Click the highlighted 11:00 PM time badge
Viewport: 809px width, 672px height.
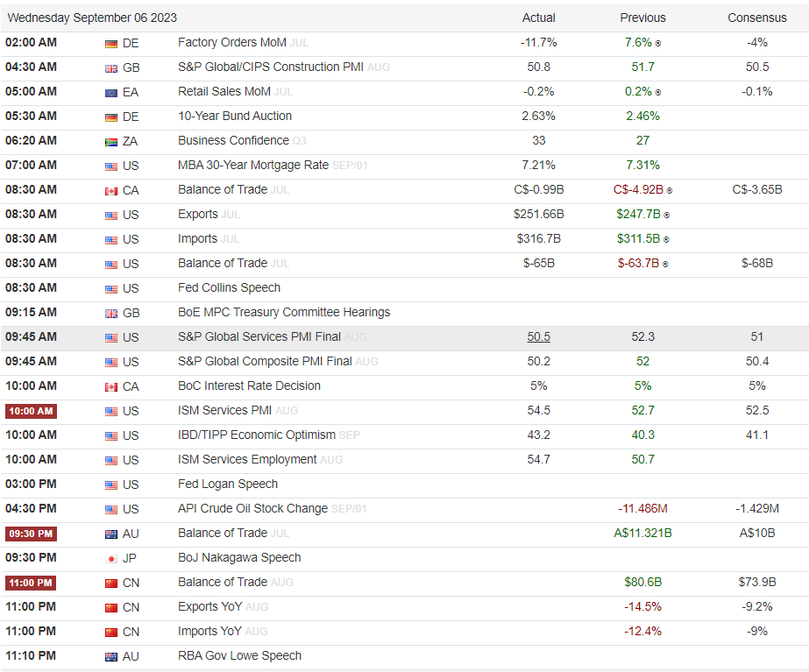[31, 583]
